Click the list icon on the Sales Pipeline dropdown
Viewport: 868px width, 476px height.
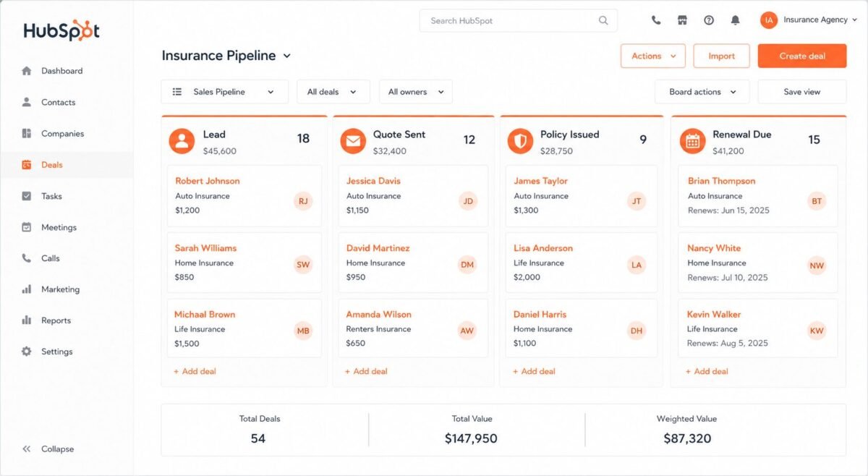(177, 92)
